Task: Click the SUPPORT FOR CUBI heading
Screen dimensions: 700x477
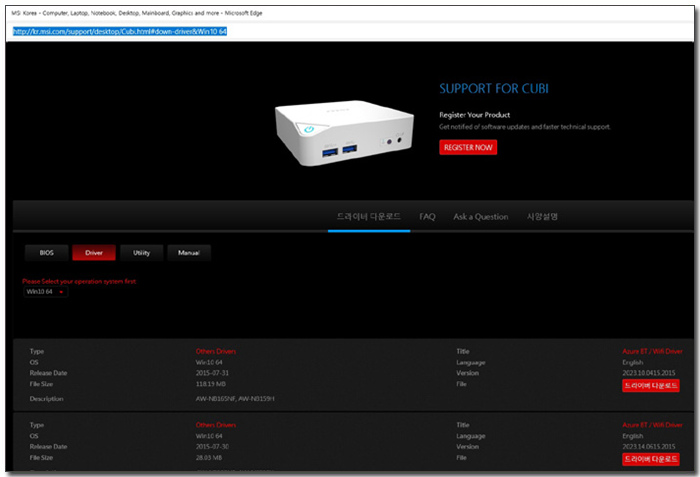Action: pos(494,88)
